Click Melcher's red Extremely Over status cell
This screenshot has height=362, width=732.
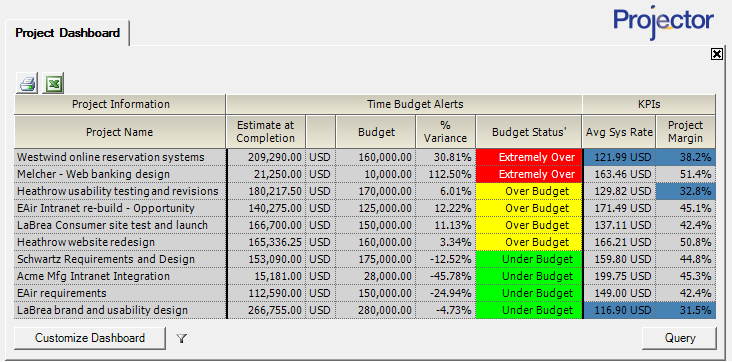[x=529, y=174]
